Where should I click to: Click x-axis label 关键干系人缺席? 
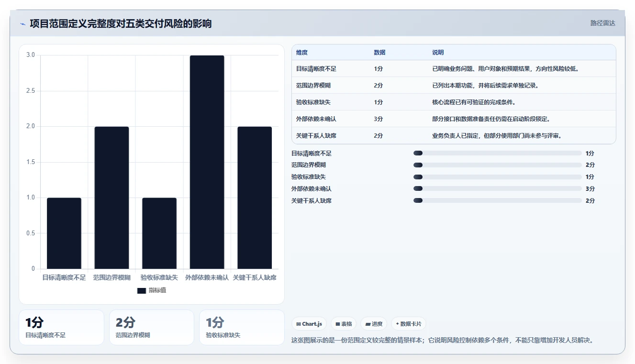(x=255, y=277)
